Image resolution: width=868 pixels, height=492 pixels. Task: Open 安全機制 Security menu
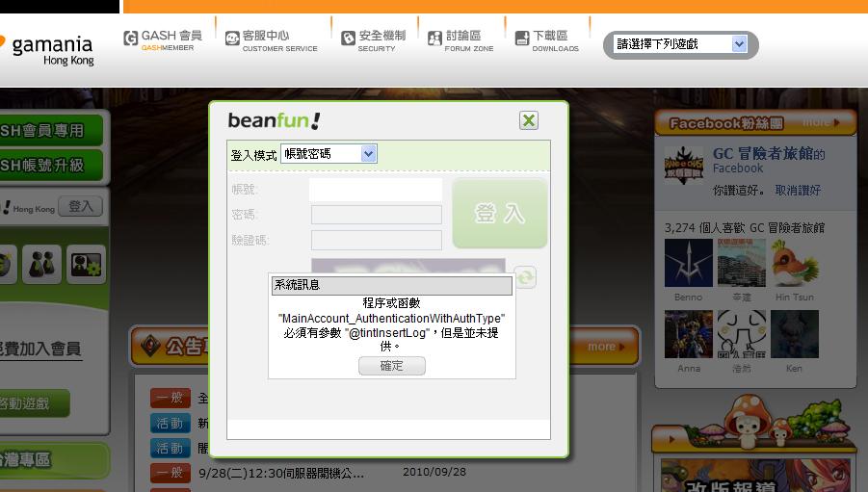pyautogui.click(x=381, y=36)
